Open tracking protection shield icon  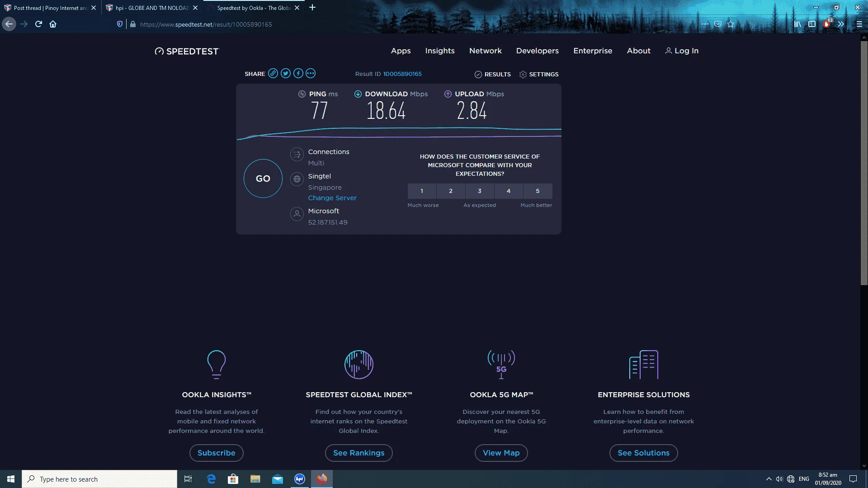[120, 24]
